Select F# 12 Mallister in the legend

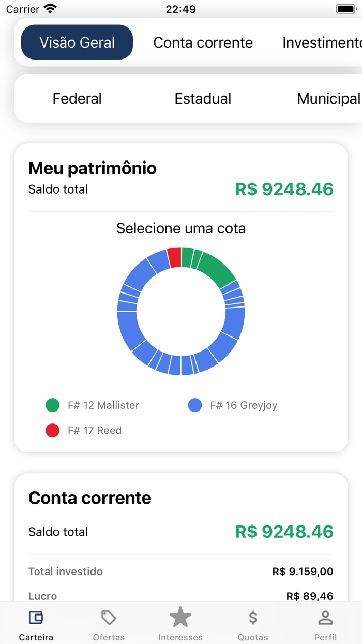(94, 405)
